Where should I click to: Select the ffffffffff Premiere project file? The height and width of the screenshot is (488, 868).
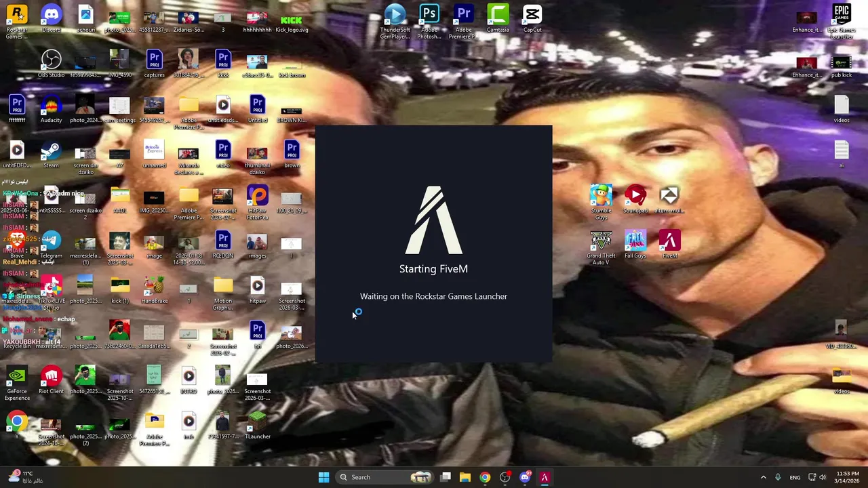tap(17, 110)
